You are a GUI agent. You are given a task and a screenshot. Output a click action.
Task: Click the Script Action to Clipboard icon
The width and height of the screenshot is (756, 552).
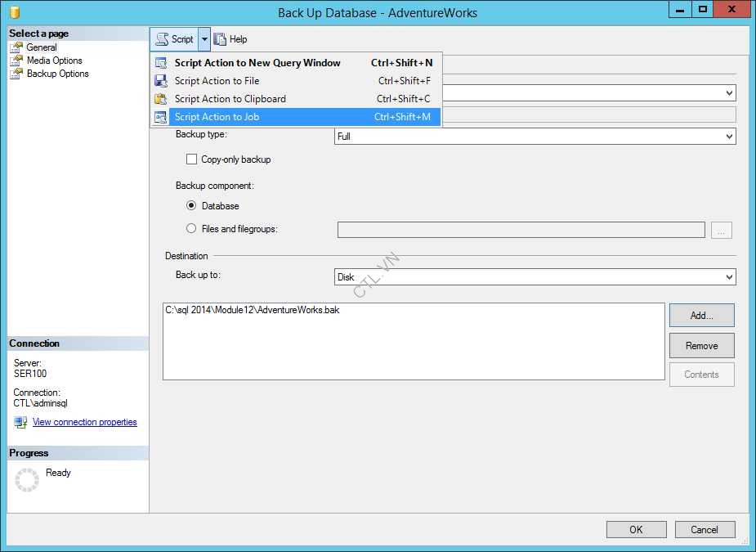point(160,98)
